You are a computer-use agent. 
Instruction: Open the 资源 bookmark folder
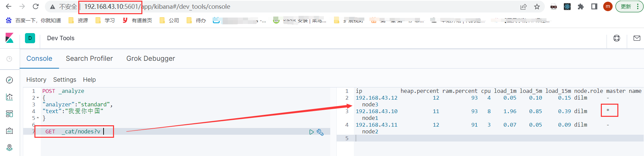pos(78,20)
